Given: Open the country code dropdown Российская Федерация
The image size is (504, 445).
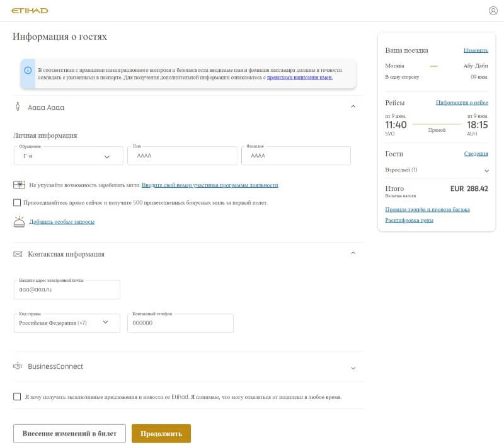Looking at the screenshot, I should tap(67, 323).
